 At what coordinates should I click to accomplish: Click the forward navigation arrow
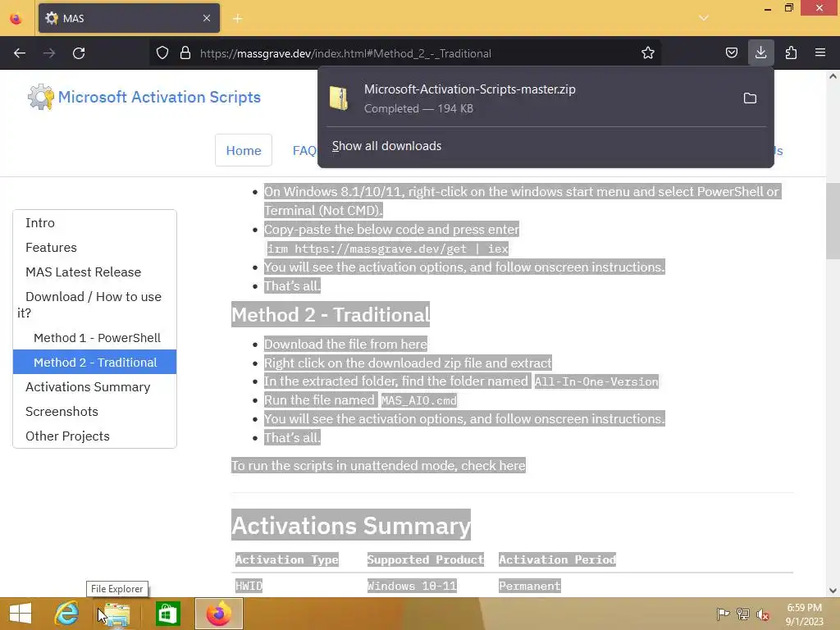(x=49, y=53)
